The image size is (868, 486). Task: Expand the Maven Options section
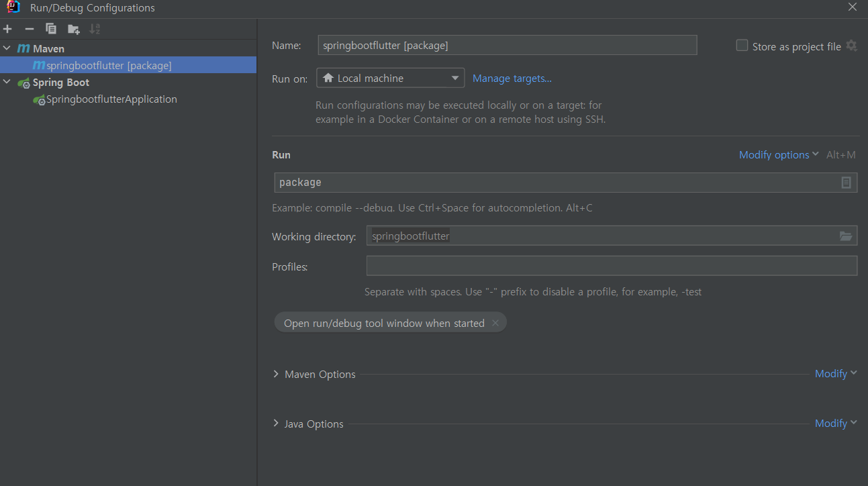276,374
